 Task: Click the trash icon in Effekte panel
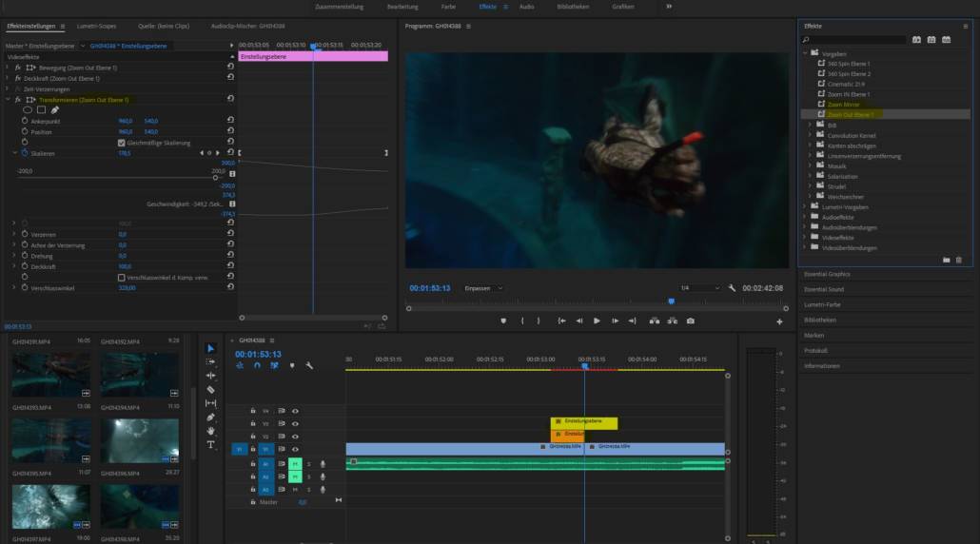959,260
